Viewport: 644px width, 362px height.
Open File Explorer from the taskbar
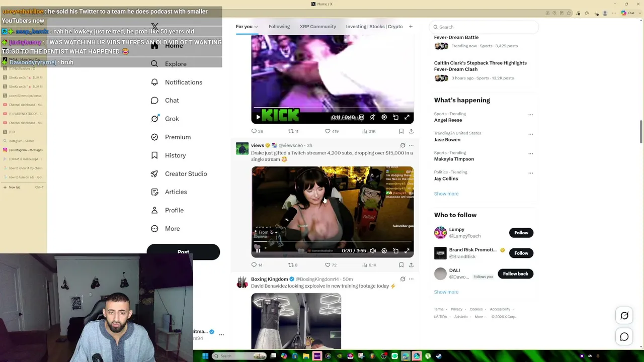click(306, 356)
